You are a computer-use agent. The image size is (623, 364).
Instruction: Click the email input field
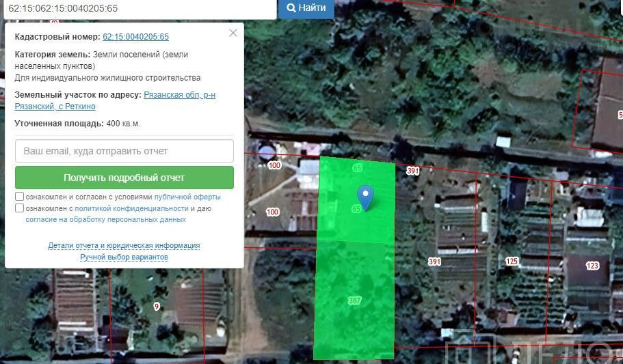[124, 151]
